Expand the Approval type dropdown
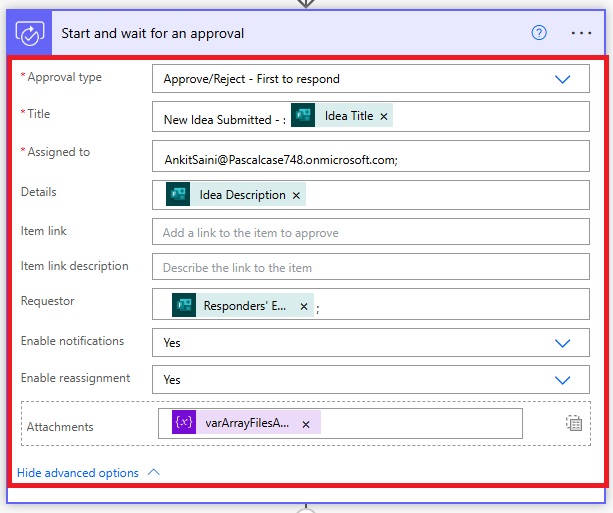Screen dimensions: 613x513 (x=562, y=79)
